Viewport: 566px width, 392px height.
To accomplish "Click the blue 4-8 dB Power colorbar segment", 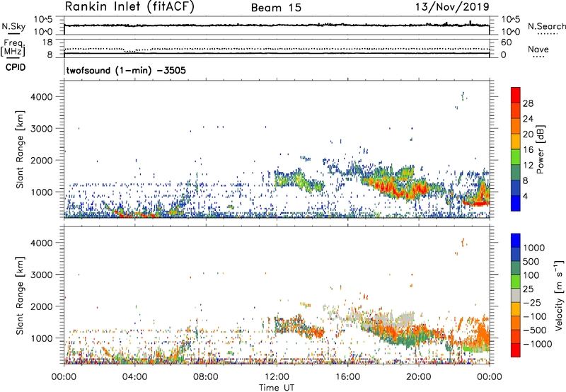I will pyautogui.click(x=516, y=188).
